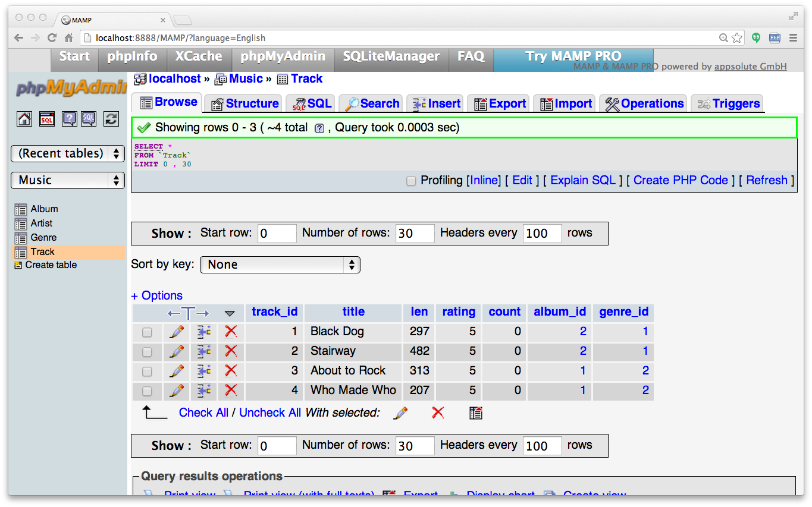Click the Create table link

51,265
